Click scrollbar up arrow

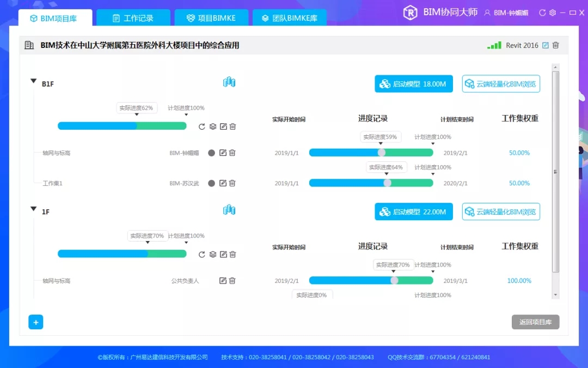point(556,67)
